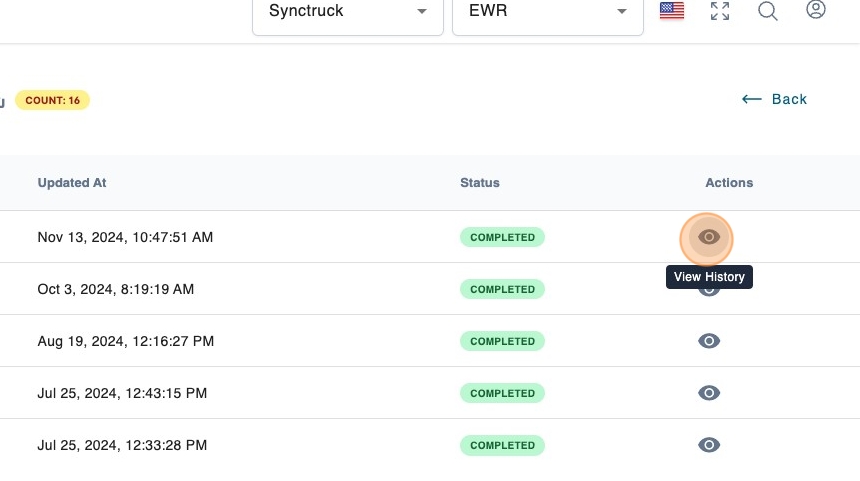Click COMPLETED status badge for Oct 3 row
Screen dimensions: 860x481
[502, 289]
